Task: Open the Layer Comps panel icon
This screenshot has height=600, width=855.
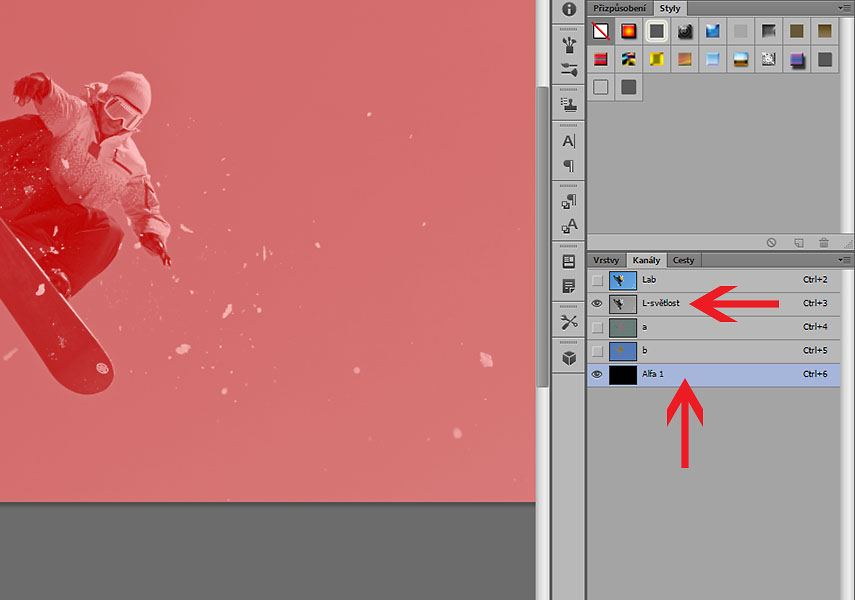Action: (569, 262)
